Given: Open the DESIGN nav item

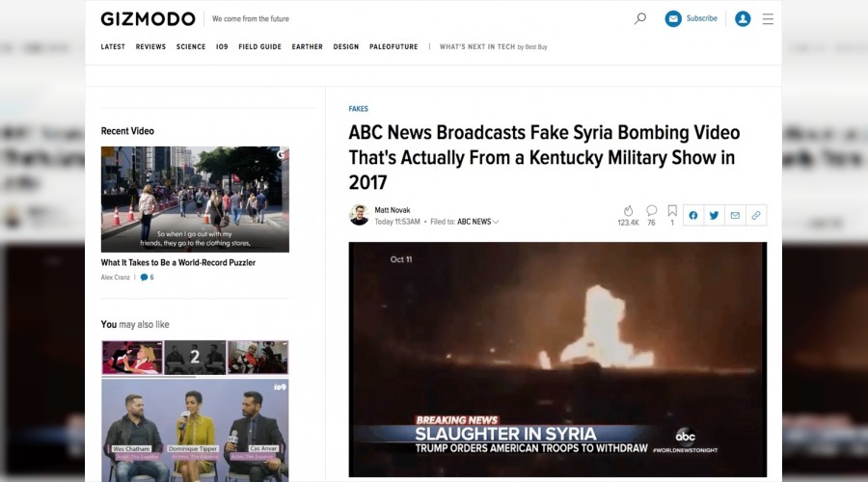Looking at the screenshot, I should [x=346, y=47].
